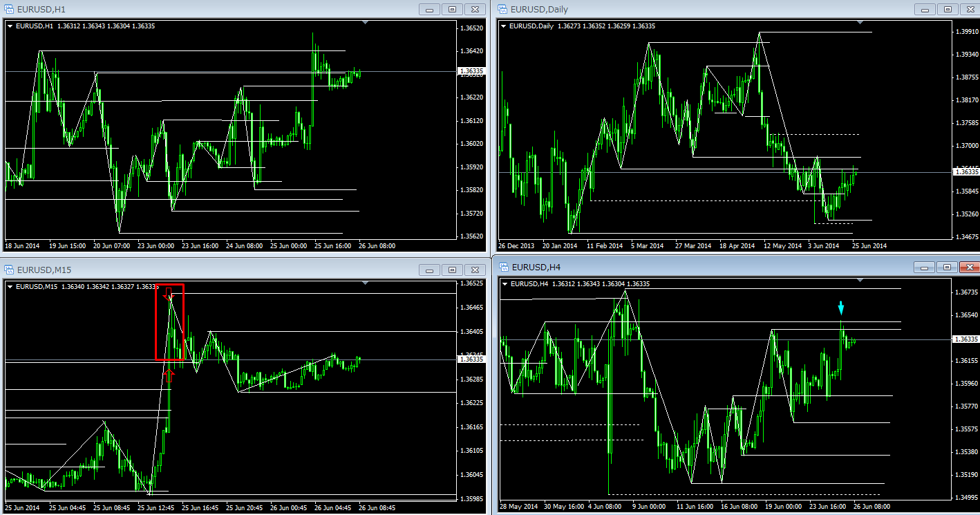Select the red up arrow on M15 chart

[x=169, y=376]
